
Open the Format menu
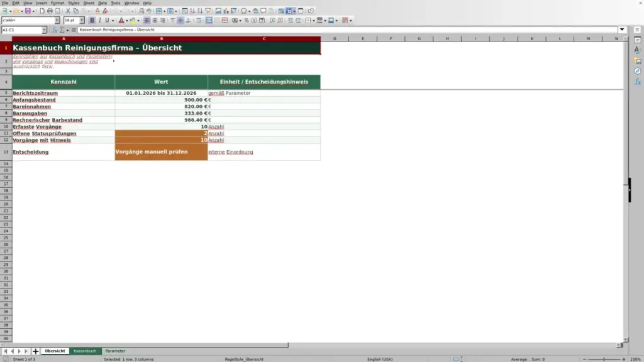point(57,3)
